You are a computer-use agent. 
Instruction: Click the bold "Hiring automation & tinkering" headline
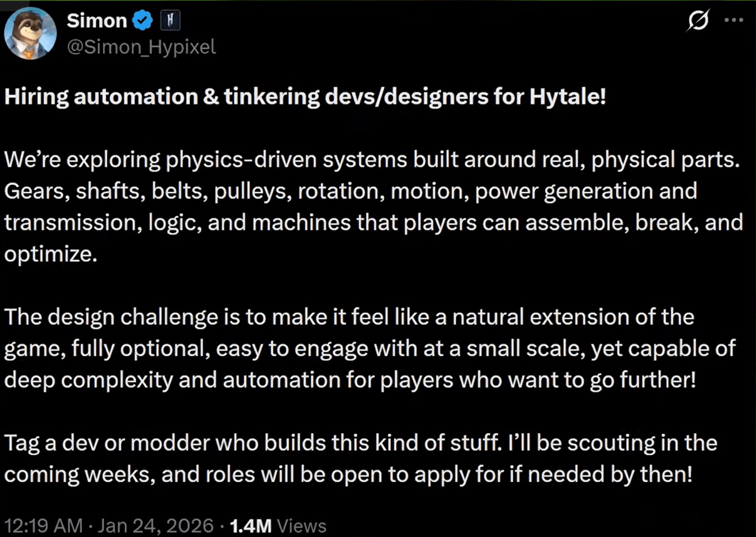pyautogui.click(x=162, y=97)
